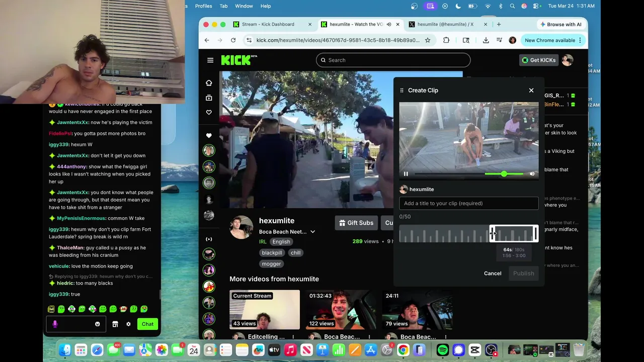644x362 pixels.
Task: Toggle the purple microphone in chat input
Action: (x=55, y=324)
